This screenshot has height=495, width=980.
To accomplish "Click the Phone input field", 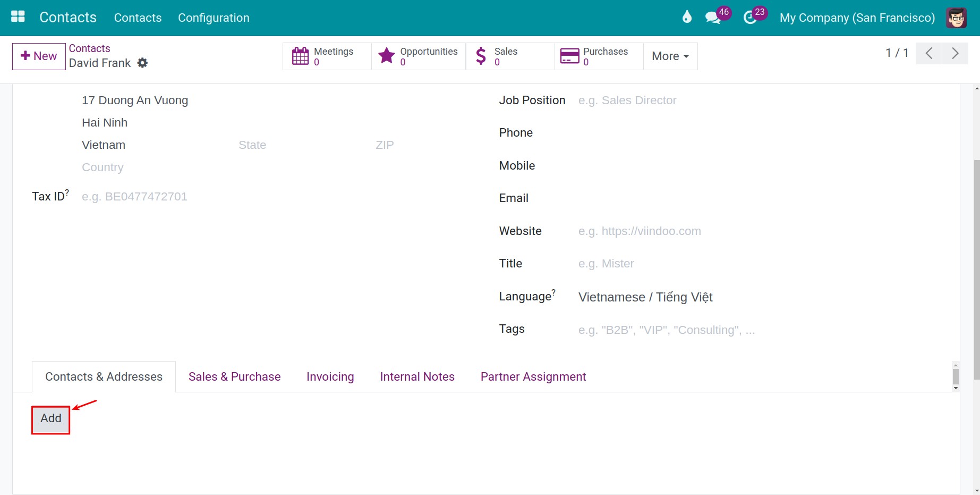I will click(760, 133).
